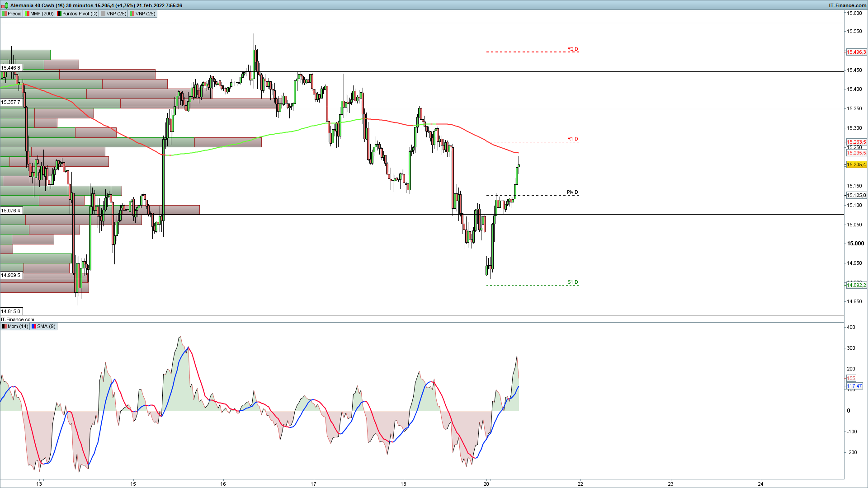Open the MMP (200) moving average settings
The height and width of the screenshot is (488, 868).
[x=39, y=14]
